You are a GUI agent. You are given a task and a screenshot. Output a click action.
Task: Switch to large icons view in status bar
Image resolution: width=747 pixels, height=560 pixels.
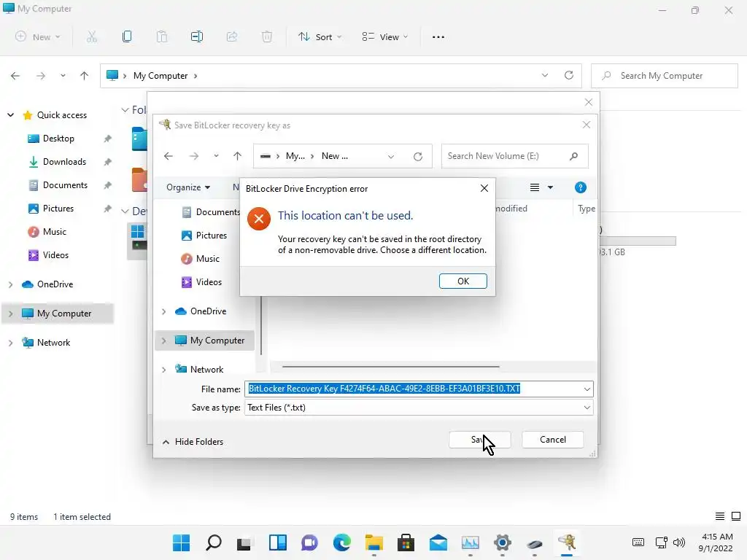[x=736, y=516]
